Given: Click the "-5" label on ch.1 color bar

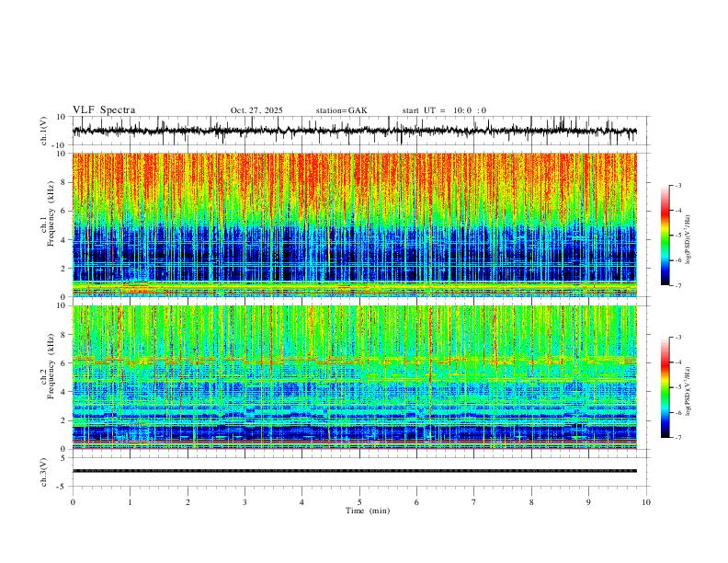Looking at the screenshot, I should (677, 236).
